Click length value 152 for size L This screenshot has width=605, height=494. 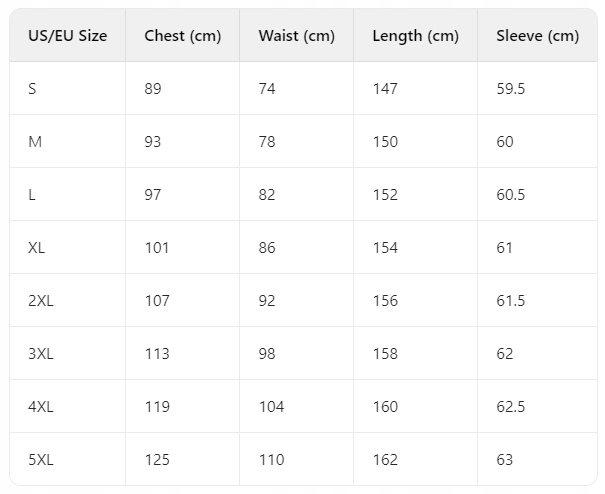coord(385,195)
